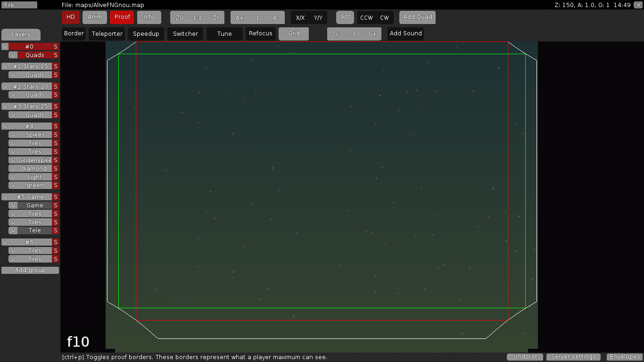
Task: Open the Info display mode
Action: (149, 17)
